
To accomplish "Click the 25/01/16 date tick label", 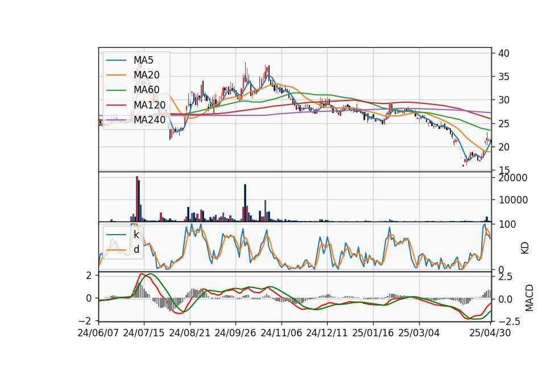I will pos(373,333).
